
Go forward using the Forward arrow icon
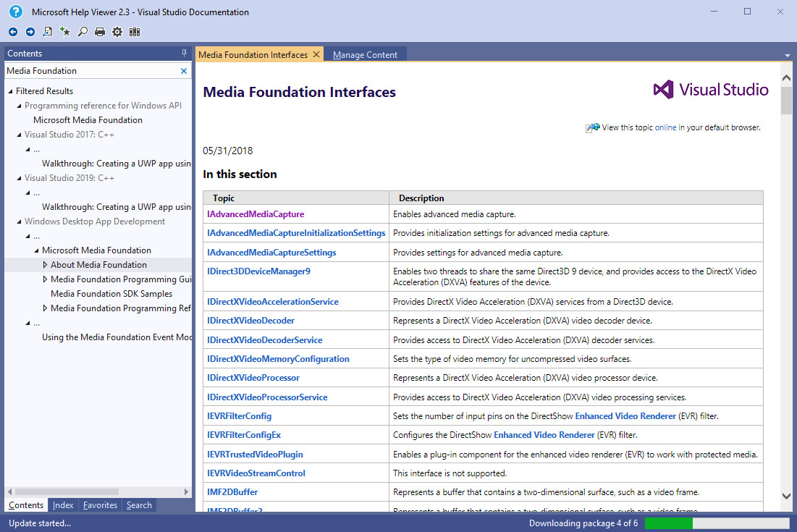point(30,32)
